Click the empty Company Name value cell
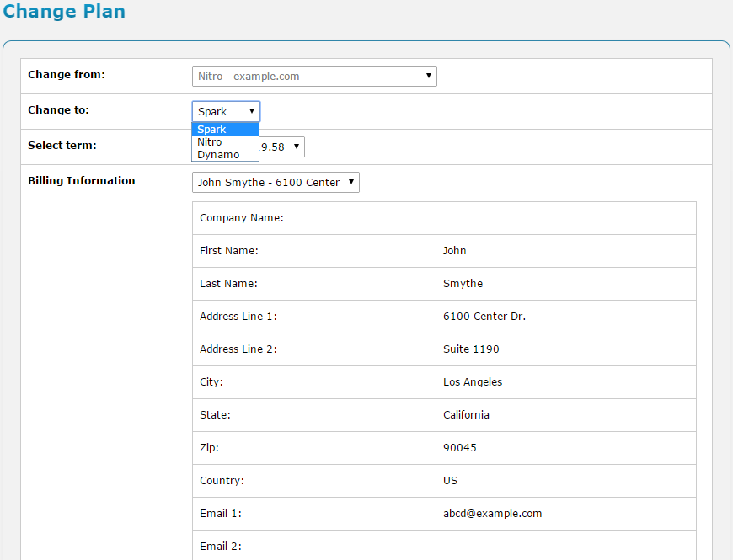 pos(565,218)
